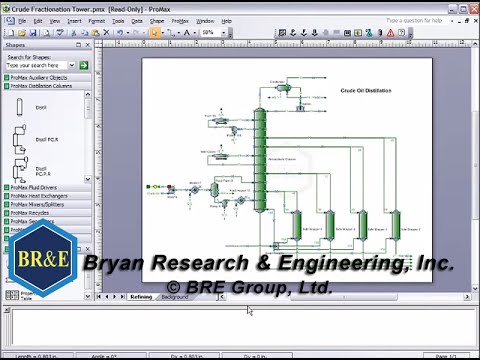Select the Connector tool
The width and height of the screenshot is (480, 360).
pos(170,33)
